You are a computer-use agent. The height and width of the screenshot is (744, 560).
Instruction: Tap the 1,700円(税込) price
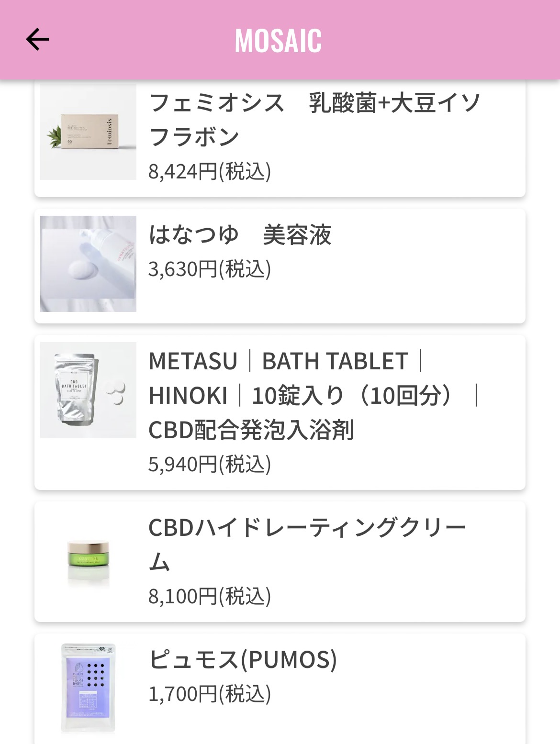[x=210, y=694]
